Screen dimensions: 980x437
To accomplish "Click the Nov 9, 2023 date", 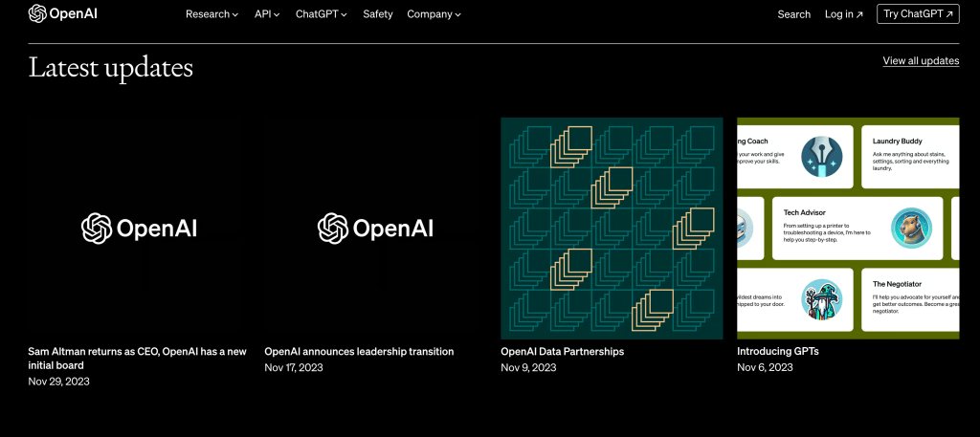I will click(x=528, y=367).
